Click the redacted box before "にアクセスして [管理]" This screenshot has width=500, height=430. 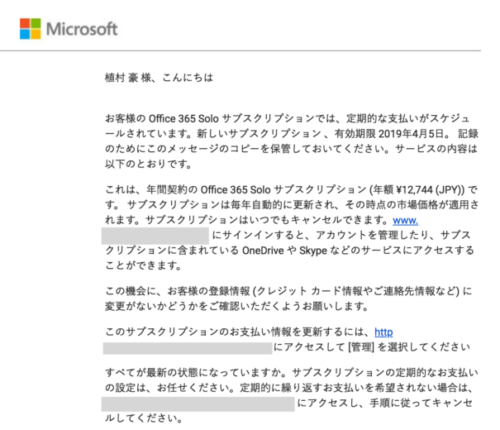pos(187,348)
